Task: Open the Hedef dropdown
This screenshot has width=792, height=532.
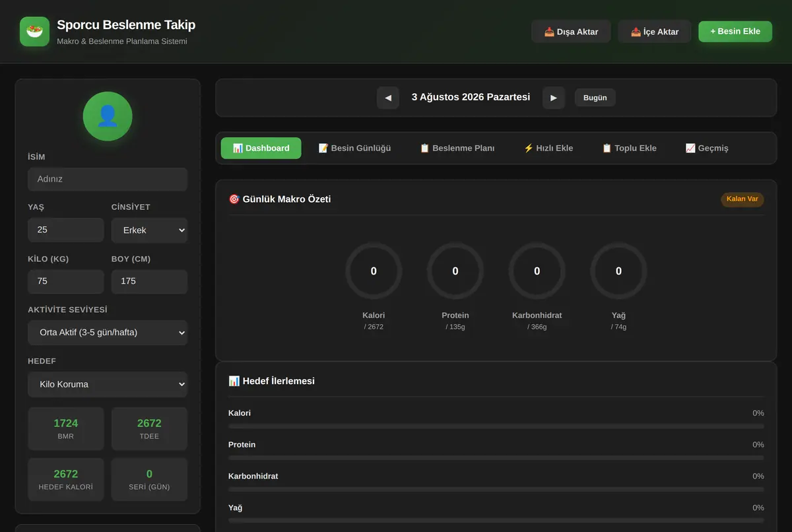Action: click(108, 384)
